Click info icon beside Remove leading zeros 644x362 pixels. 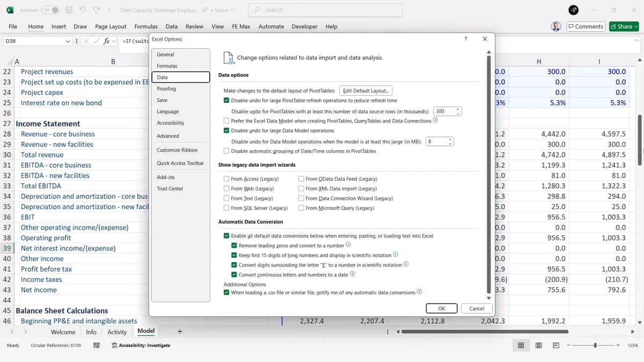coord(348,245)
